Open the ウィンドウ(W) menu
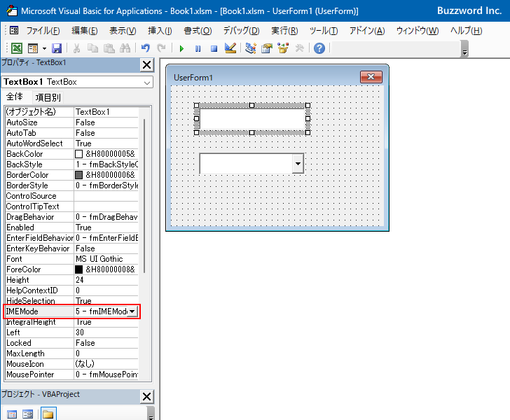Viewport: 510px width, 420px height. click(x=418, y=31)
